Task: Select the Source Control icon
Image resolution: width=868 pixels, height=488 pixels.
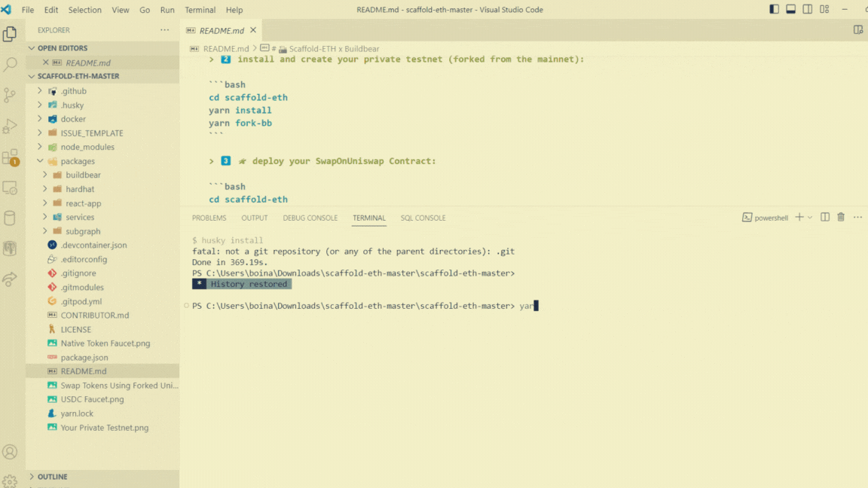Action: [10, 95]
